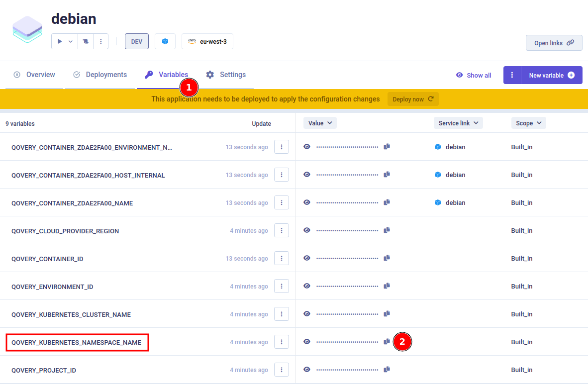Copy value of QOVERY_CONTAINER_ZDAE2FA00_ENVIRONMENT_N…
The image size is (588, 388).
click(x=387, y=146)
